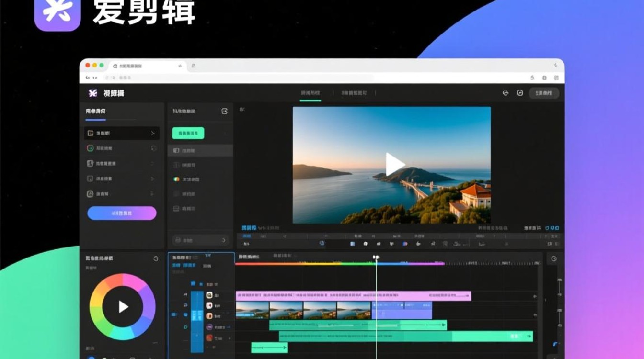Image resolution: width=644 pixels, height=359 pixels.
Task: Select the header tab with the green underline
Action: [310, 93]
